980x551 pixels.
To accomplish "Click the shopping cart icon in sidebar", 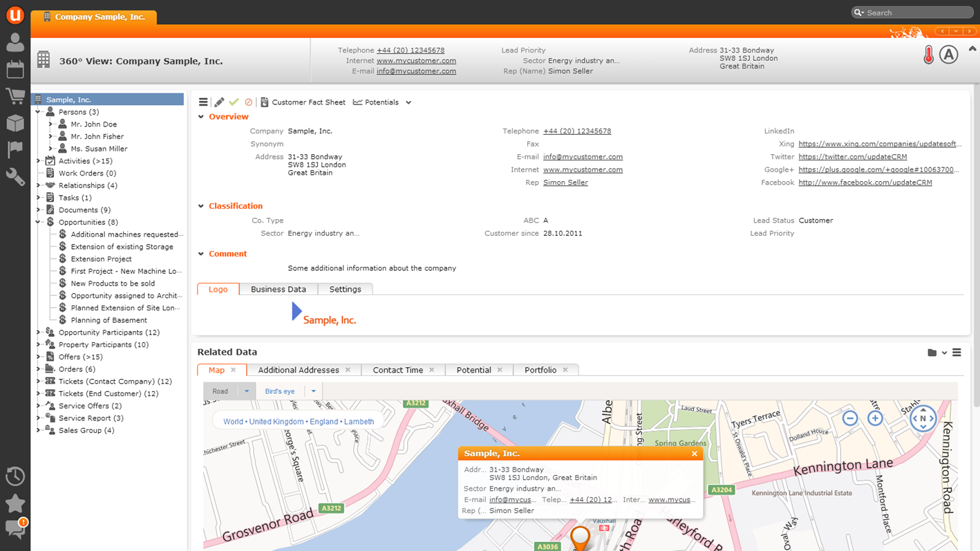I will point(15,96).
